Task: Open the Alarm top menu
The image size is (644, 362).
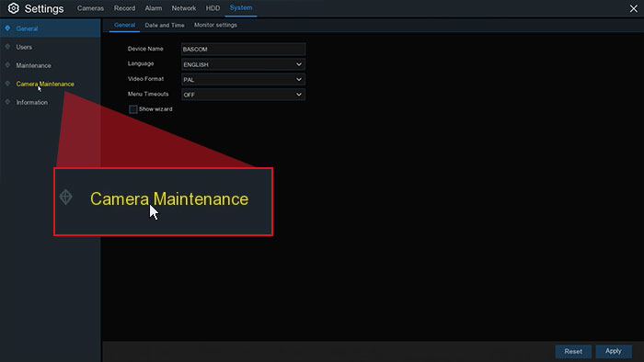Action: 154,8
